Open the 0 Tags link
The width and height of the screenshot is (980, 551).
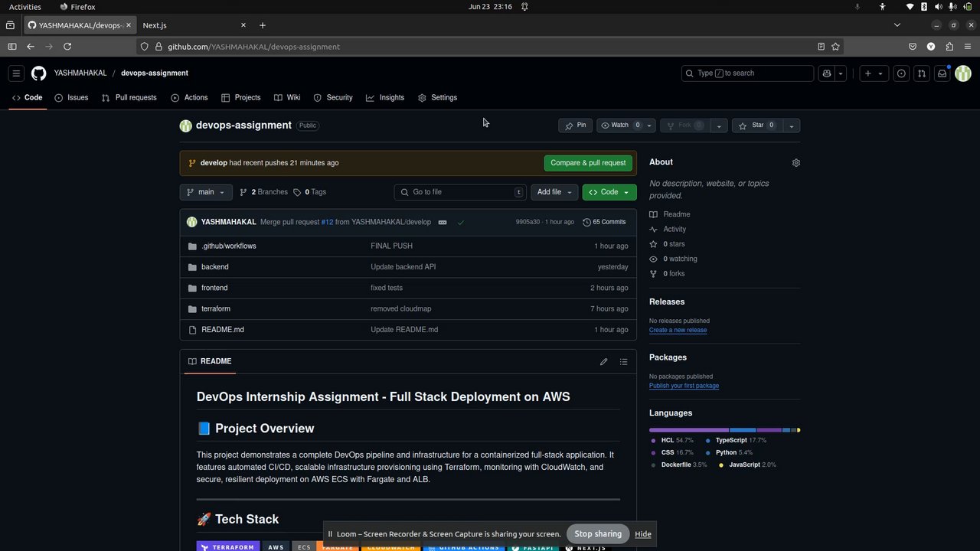pos(309,192)
